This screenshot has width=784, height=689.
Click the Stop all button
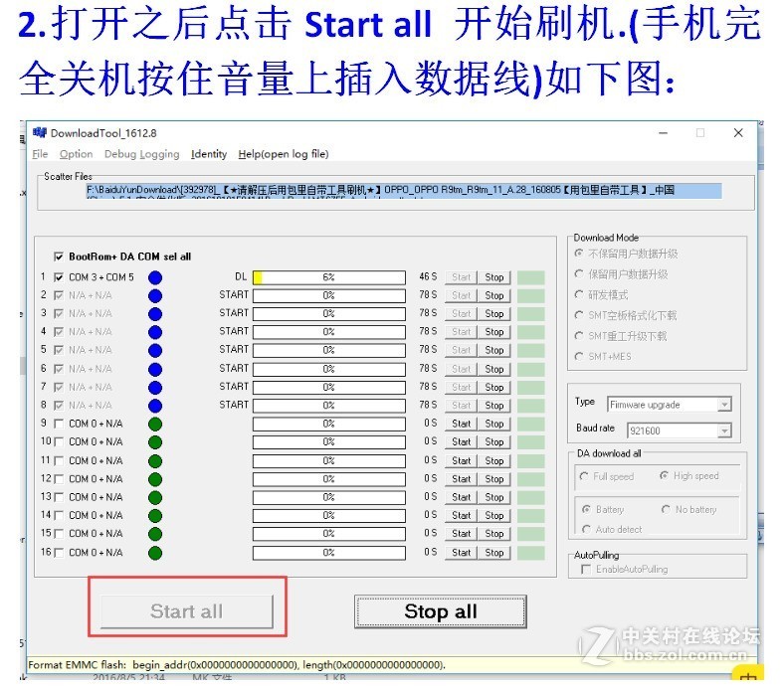441,611
